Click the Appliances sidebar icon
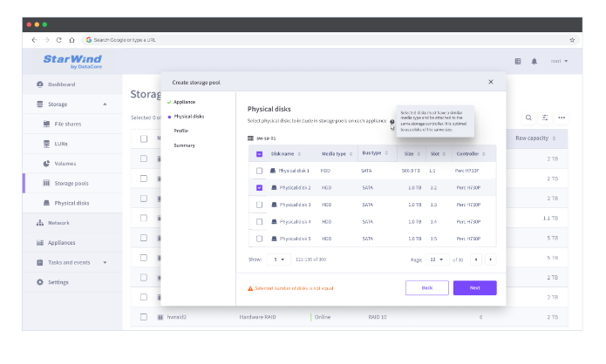 (40, 242)
